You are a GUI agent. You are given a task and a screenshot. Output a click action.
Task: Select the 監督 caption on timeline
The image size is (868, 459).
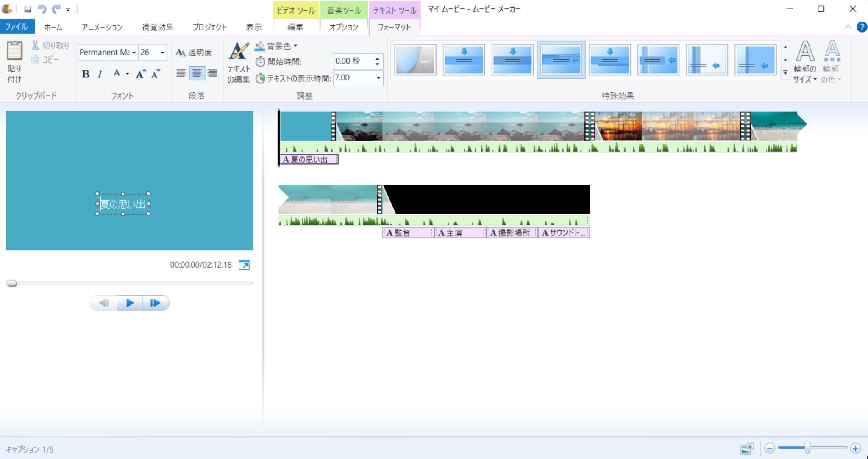point(408,232)
